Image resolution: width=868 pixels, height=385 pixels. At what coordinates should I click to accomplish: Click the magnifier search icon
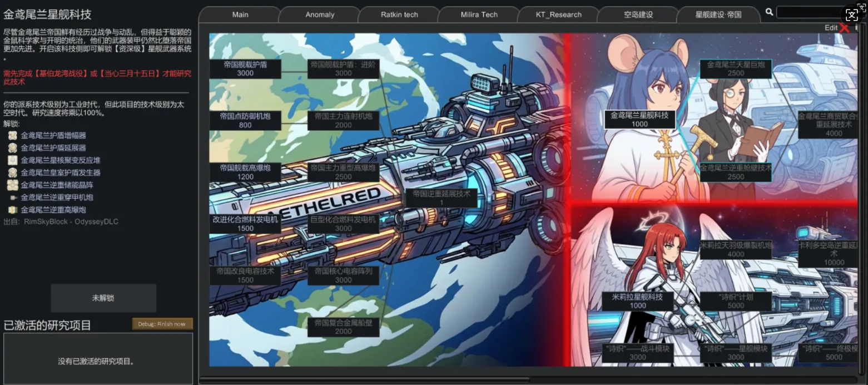[x=769, y=12]
